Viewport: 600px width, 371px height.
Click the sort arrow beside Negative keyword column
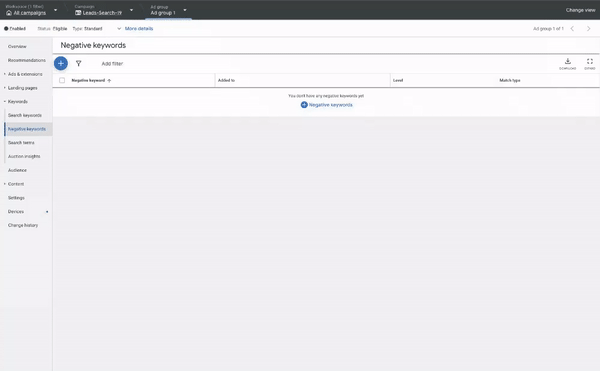pyautogui.click(x=109, y=80)
